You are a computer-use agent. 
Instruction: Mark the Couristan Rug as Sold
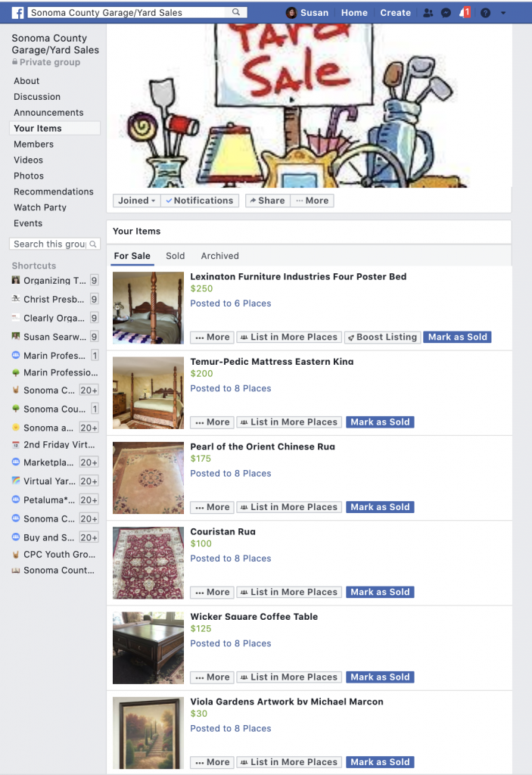point(380,592)
